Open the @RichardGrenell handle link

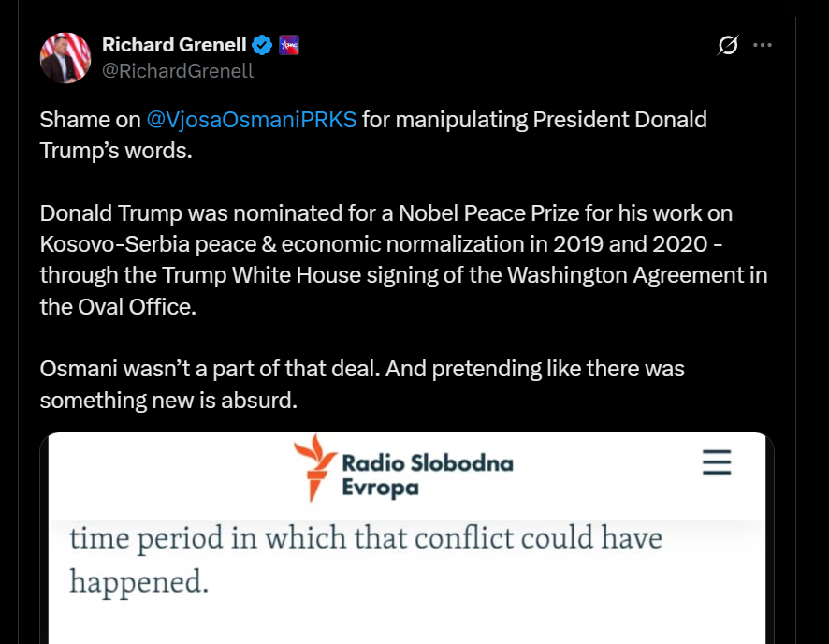coord(178,70)
